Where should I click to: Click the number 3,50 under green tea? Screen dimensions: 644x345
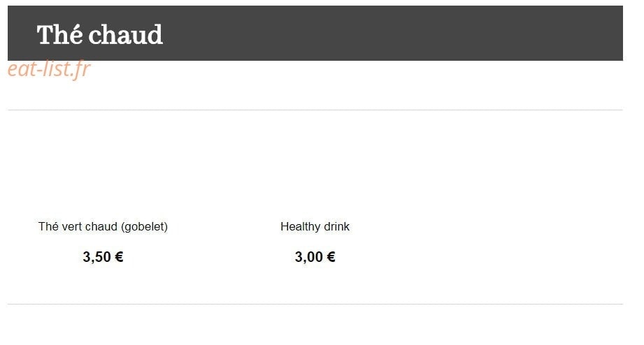click(x=97, y=257)
